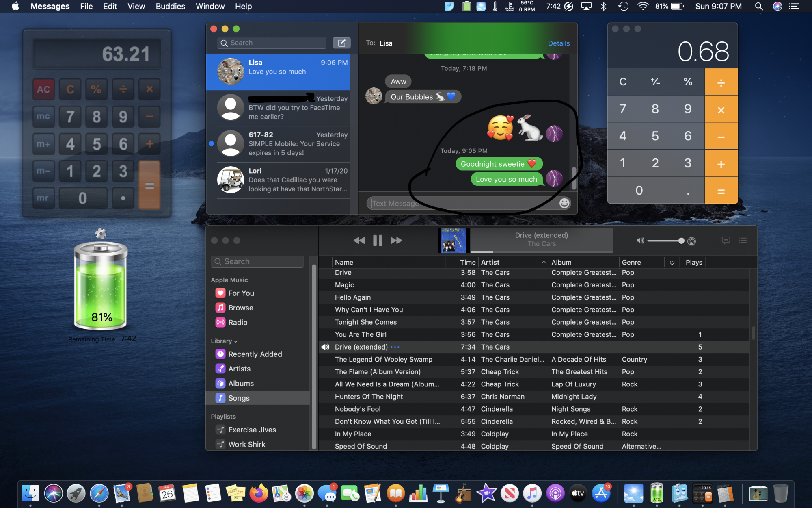Click the loved heart column header
Viewport: 812px width, 508px height.
[672, 263]
